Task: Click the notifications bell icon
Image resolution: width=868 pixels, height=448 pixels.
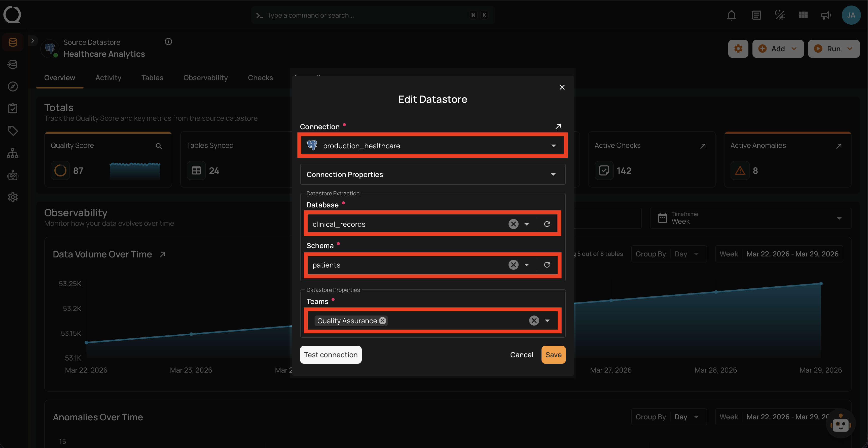Action: coord(731,15)
